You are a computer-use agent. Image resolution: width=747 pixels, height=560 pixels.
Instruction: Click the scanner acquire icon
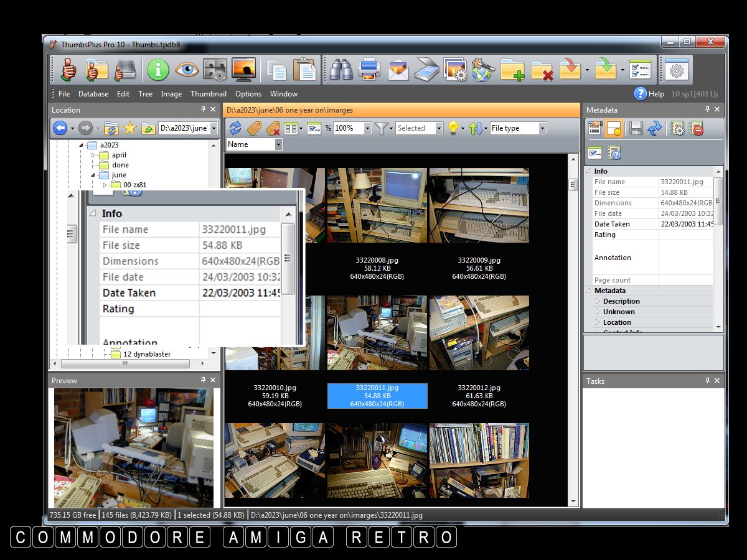tap(427, 70)
